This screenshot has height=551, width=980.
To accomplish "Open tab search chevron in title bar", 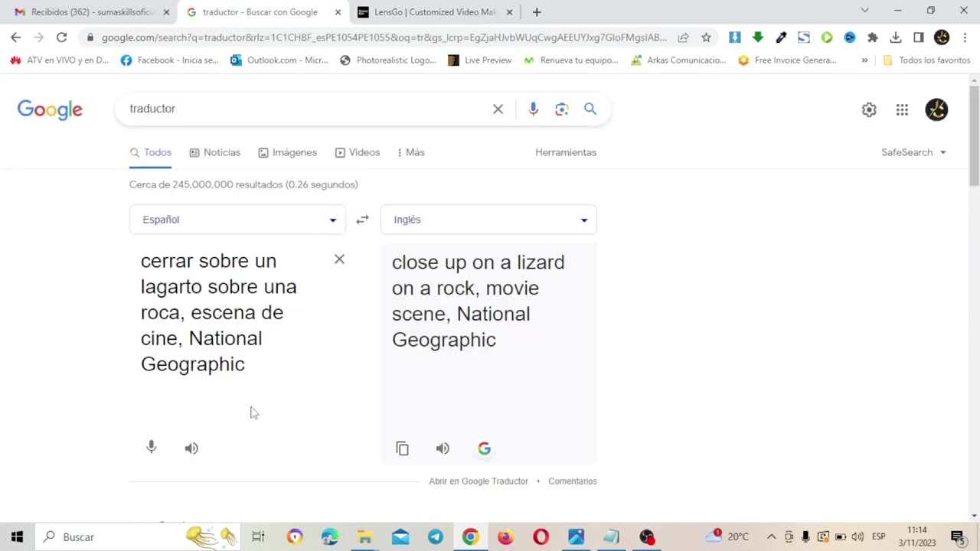I will (864, 11).
